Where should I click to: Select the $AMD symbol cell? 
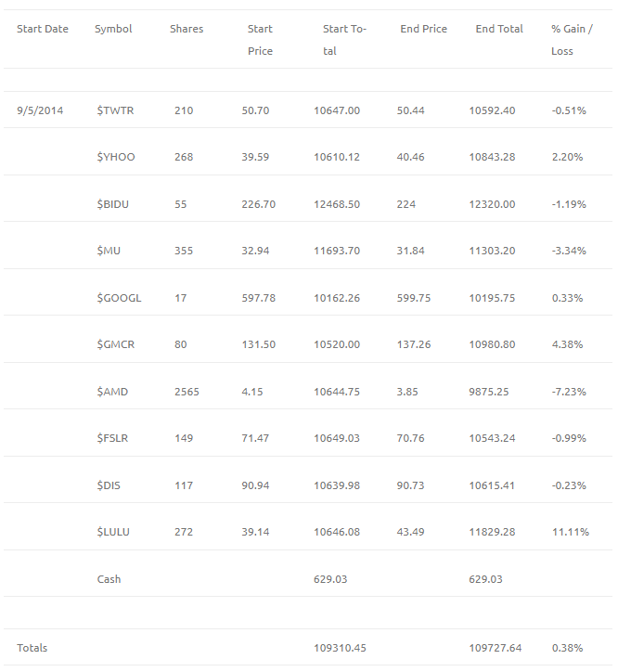pyautogui.click(x=112, y=392)
